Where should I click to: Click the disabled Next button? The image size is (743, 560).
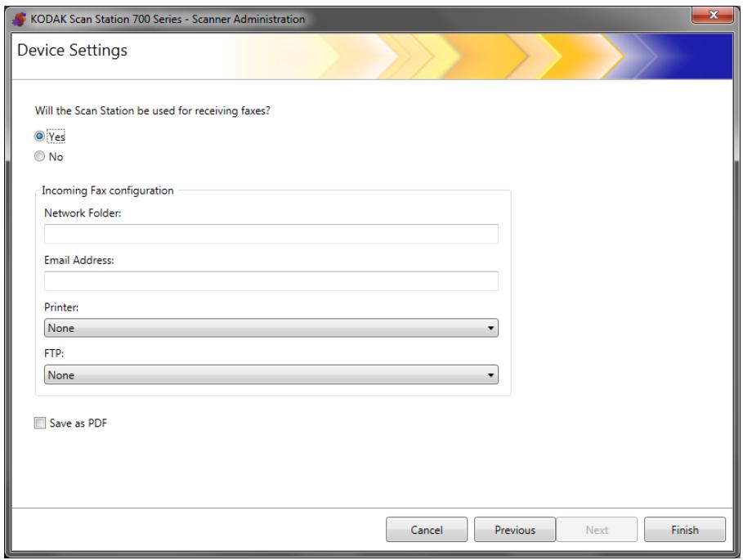pyautogui.click(x=597, y=530)
